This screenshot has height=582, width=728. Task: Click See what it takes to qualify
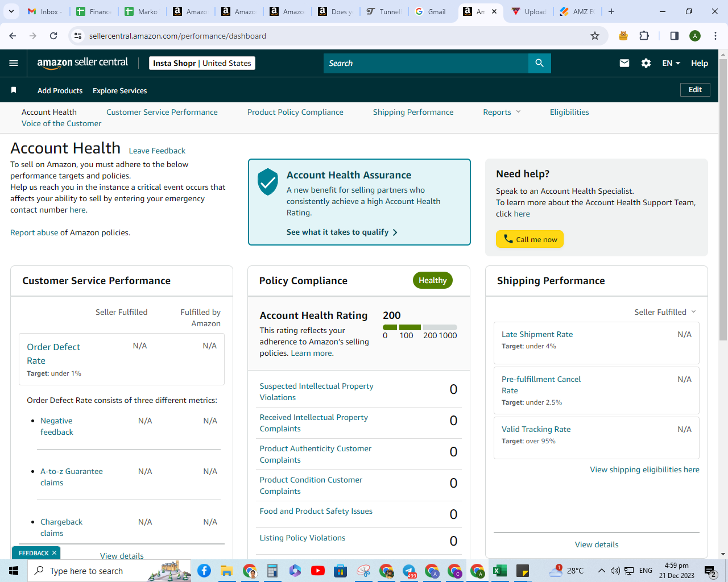tap(342, 232)
